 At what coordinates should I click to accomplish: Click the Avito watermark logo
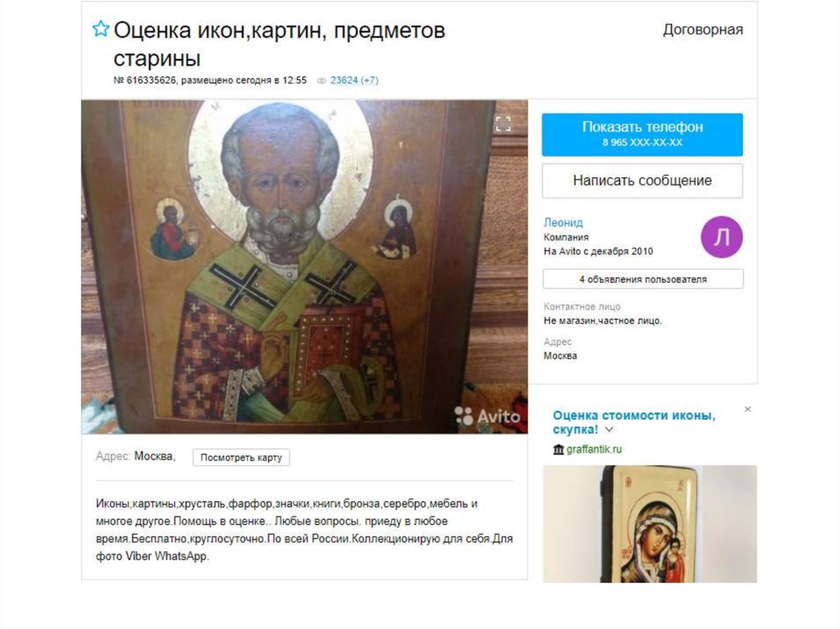[487, 416]
